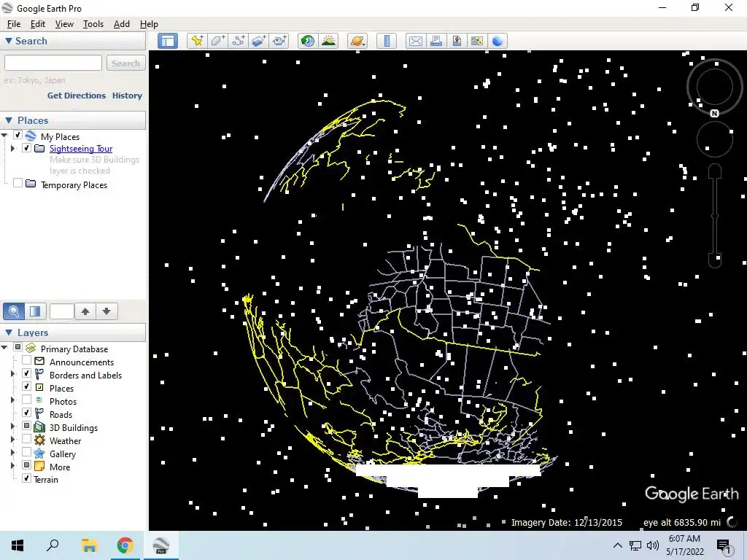Uncheck the Roads layer checkbox

pos(27,413)
